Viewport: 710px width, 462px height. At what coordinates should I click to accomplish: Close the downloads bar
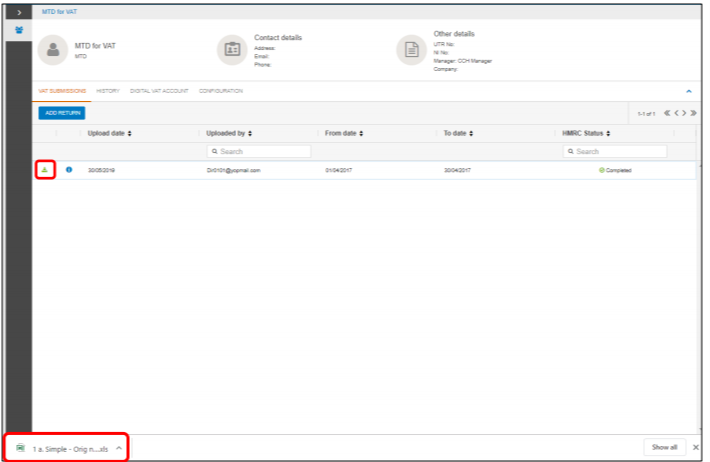[696, 447]
